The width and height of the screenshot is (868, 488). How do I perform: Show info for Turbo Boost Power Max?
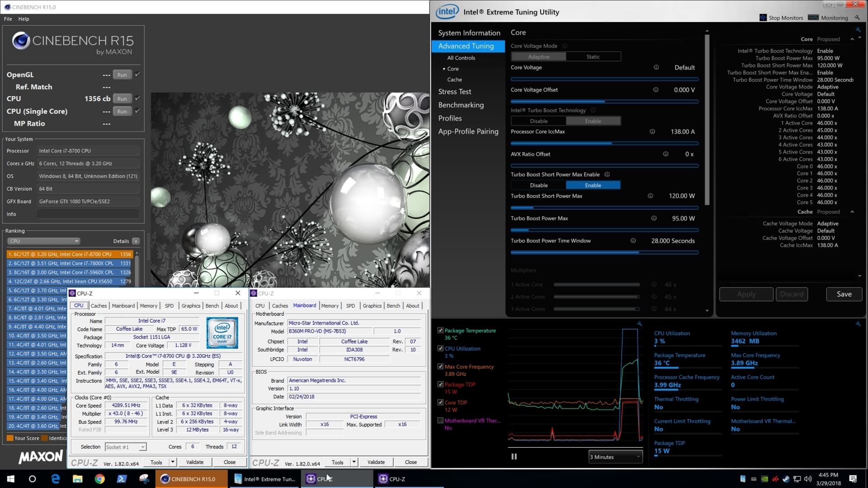pyautogui.click(x=654, y=218)
